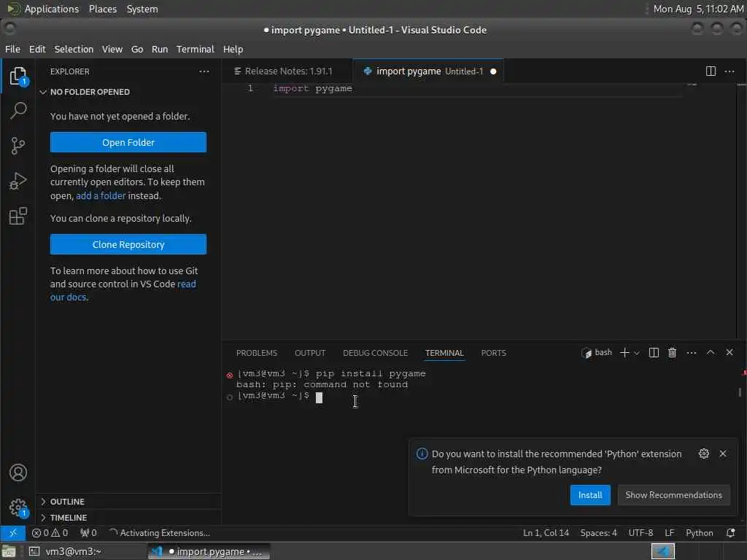Collapse the NO FOLDER OPENED section
Screen dimensions: 747x560
pos(128,92)
